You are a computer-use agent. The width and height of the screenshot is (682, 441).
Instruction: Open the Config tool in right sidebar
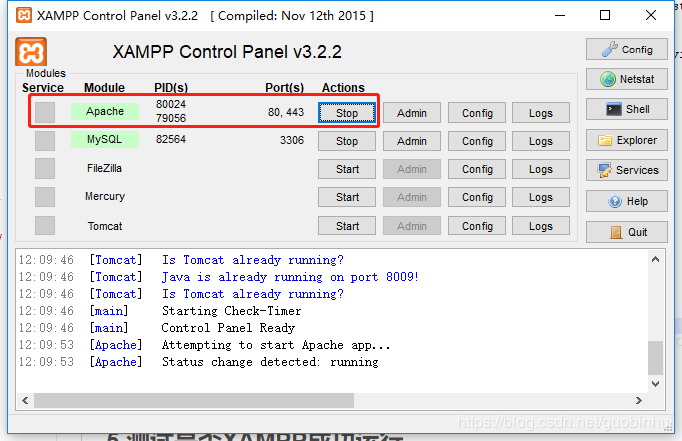click(626, 49)
